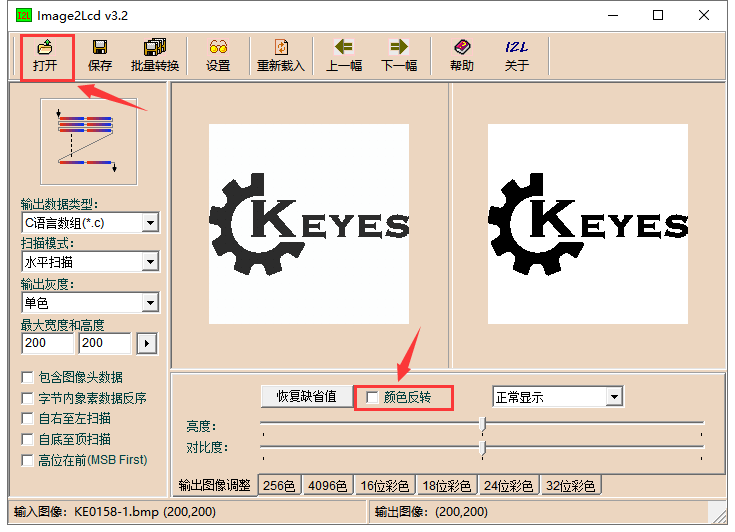Click the 重新载入 reload icon

tap(281, 56)
